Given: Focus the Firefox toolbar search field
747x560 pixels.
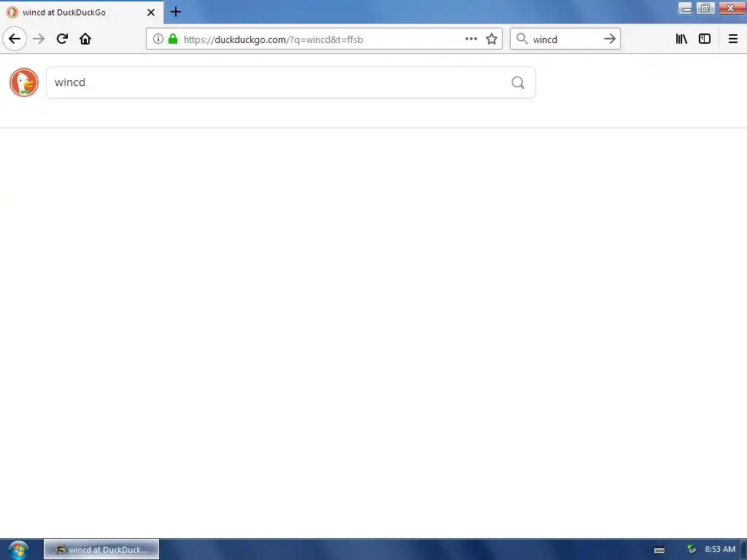Looking at the screenshot, I should pyautogui.click(x=565, y=39).
